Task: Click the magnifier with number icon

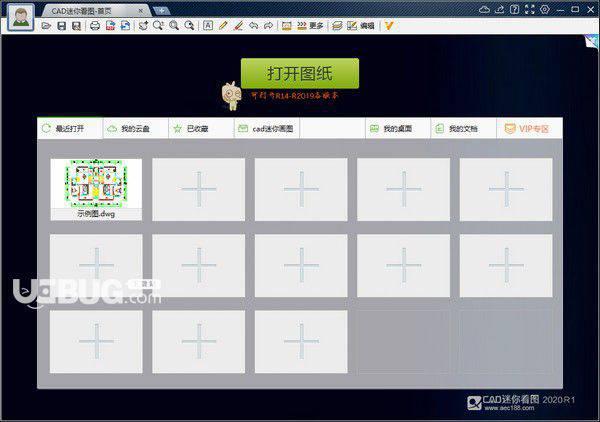Action: 158,25
